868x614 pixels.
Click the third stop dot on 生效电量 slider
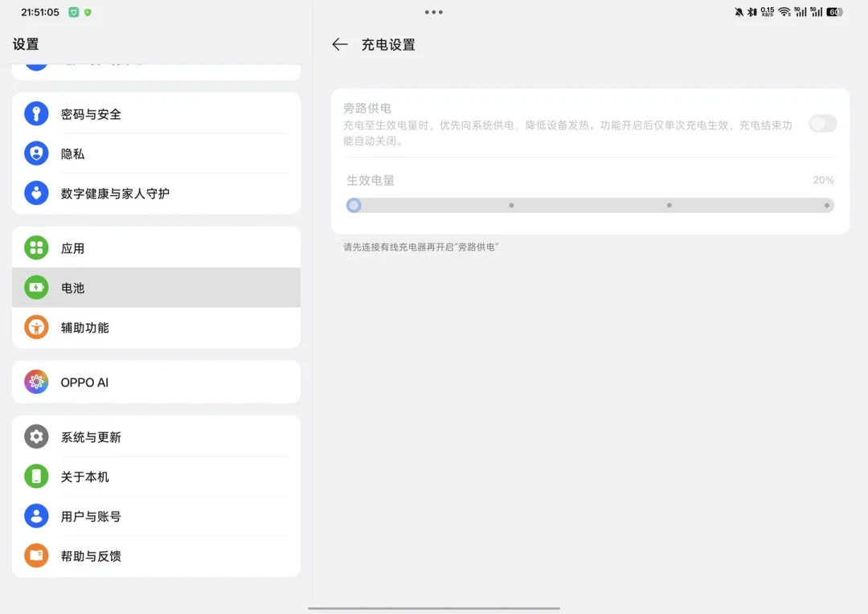[669, 206]
